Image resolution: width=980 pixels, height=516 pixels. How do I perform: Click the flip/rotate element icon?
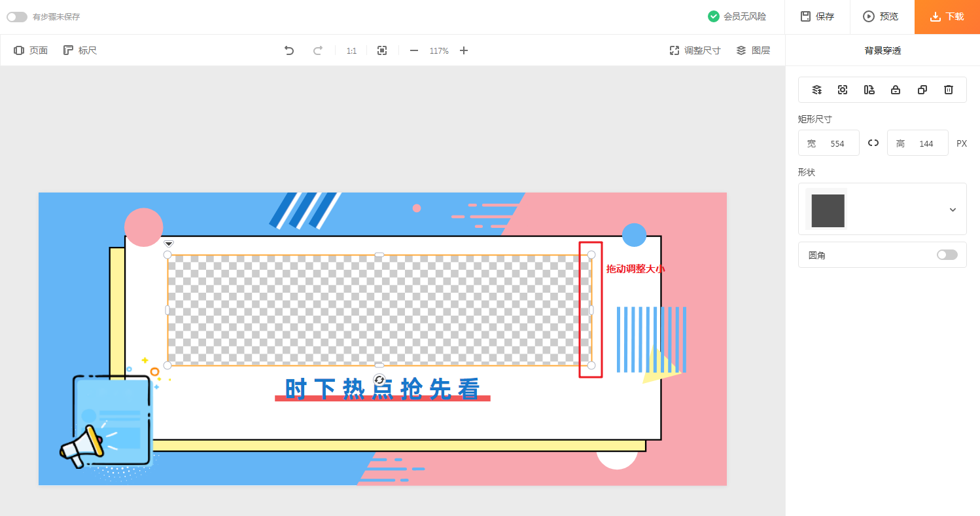point(869,90)
